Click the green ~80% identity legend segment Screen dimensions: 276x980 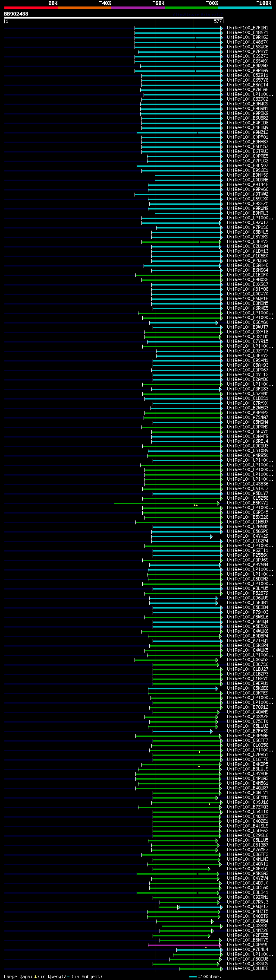click(x=191, y=8)
